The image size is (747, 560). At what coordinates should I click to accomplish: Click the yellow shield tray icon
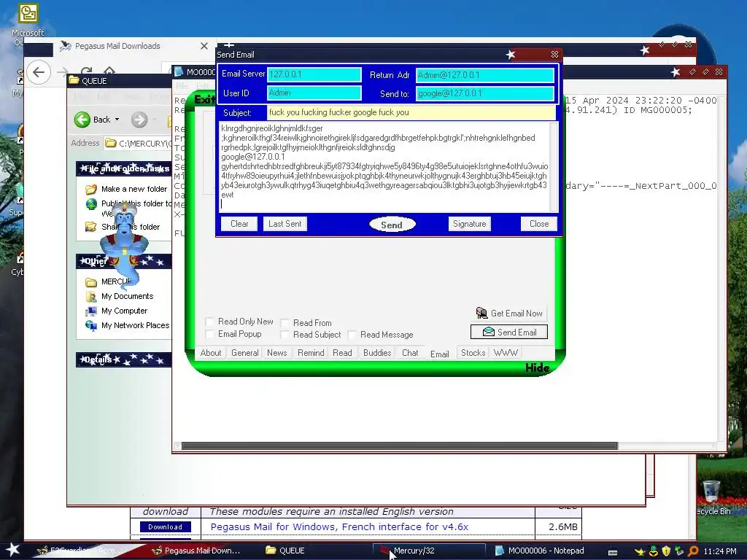667,551
